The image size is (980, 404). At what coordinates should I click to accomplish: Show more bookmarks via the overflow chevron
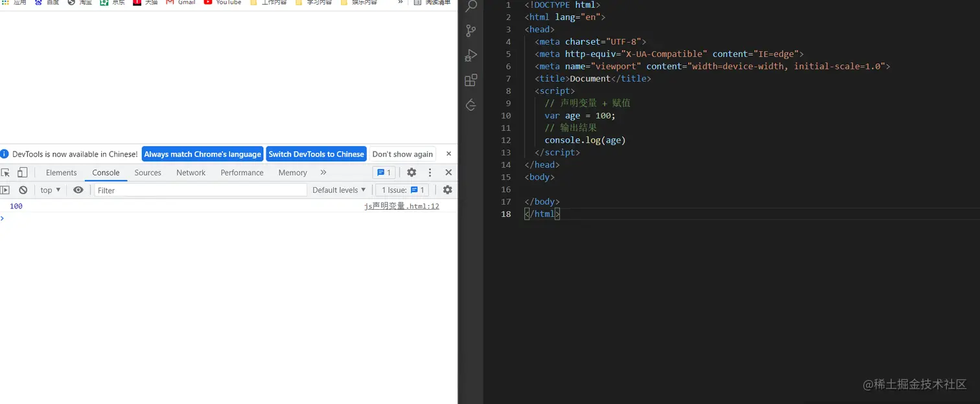click(401, 3)
